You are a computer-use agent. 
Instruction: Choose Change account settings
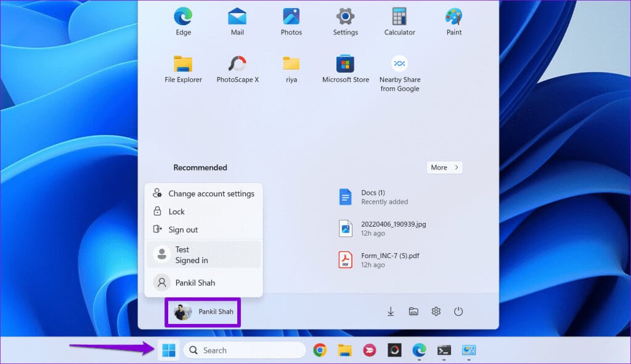pos(203,193)
